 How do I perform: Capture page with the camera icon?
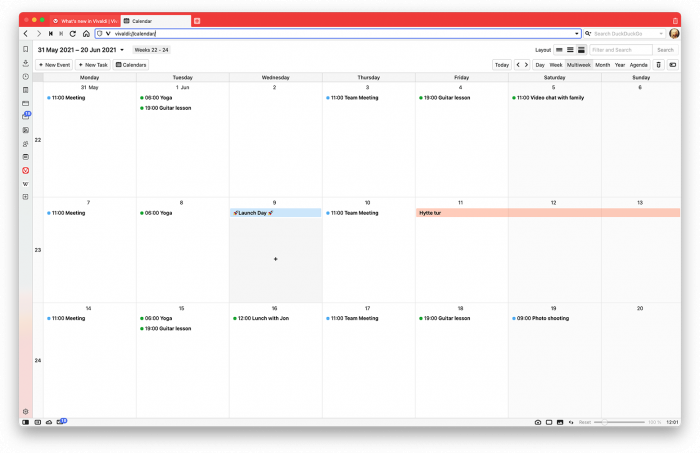(x=538, y=422)
